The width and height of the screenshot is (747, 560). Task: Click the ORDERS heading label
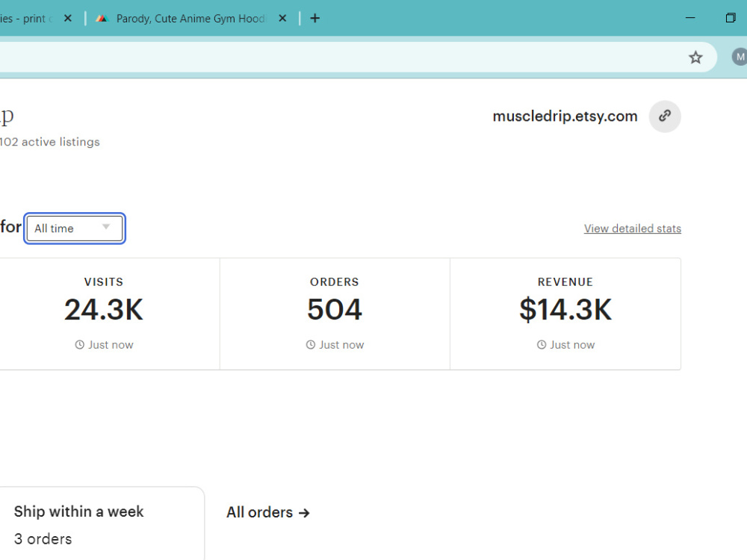[335, 282]
